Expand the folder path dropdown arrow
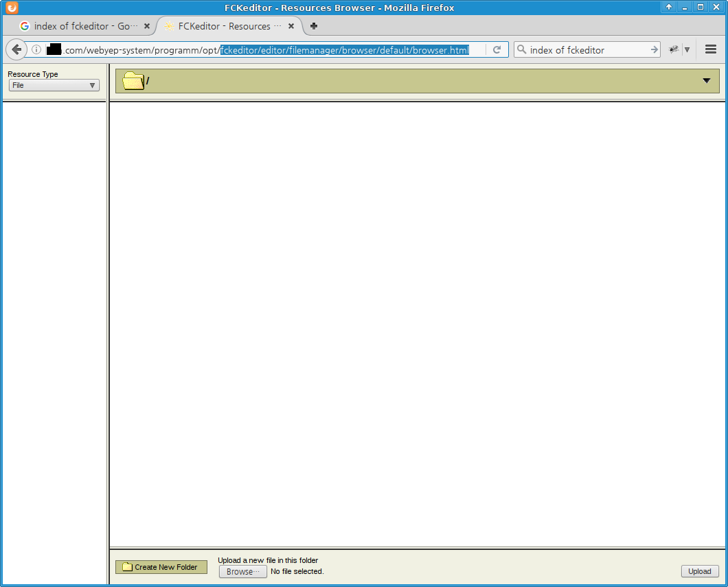This screenshot has width=728, height=587. pyautogui.click(x=706, y=81)
